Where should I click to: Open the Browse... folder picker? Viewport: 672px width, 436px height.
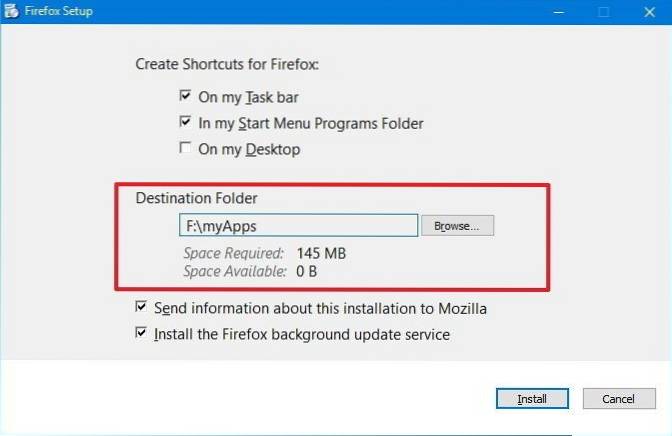coord(457,226)
